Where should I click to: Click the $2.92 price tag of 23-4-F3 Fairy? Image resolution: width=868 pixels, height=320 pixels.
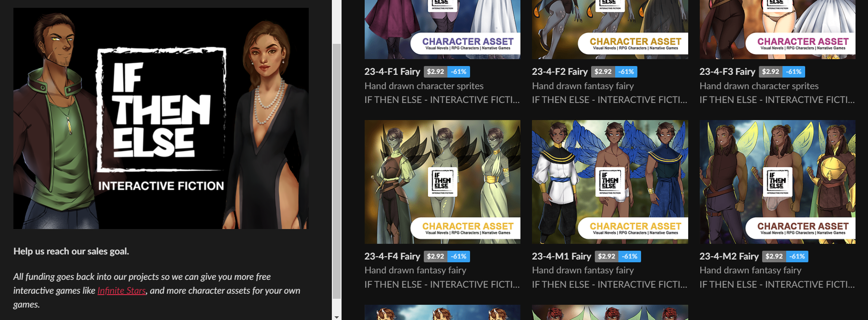770,72
